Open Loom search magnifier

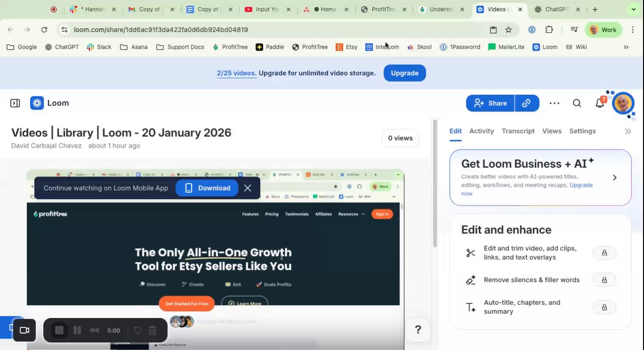point(577,103)
